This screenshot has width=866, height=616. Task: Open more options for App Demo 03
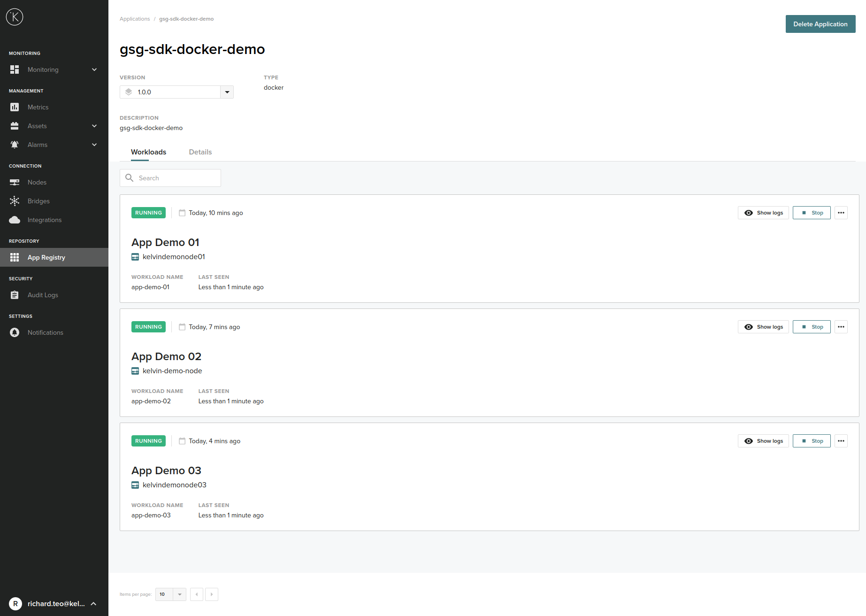[x=841, y=441]
